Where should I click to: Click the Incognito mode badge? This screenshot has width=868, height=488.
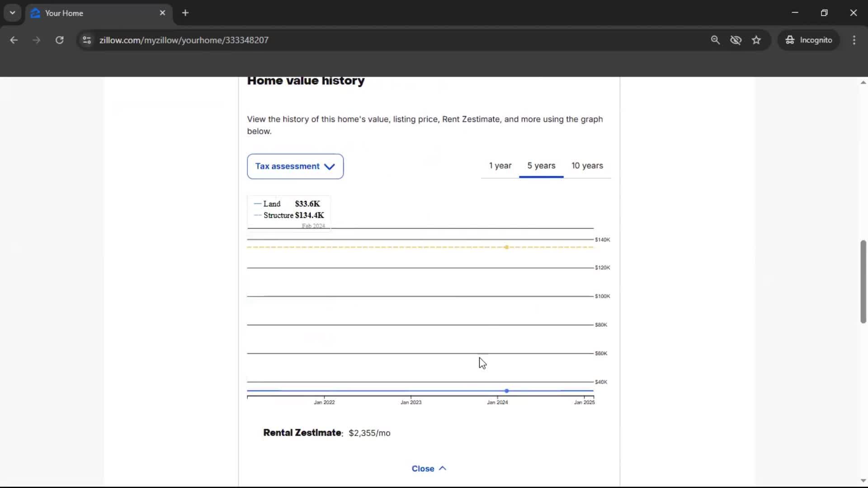pyautogui.click(x=809, y=40)
